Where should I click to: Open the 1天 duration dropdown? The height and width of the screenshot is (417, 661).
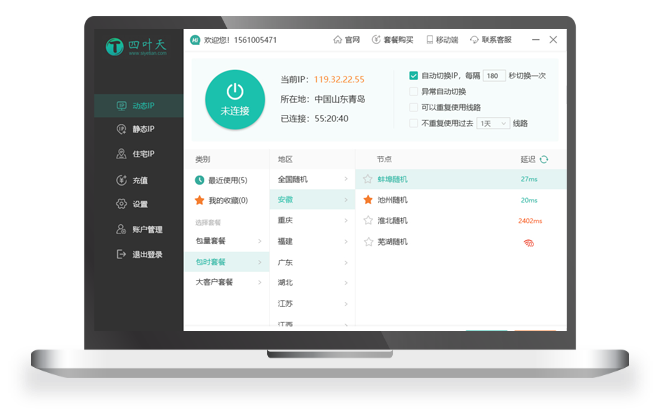point(491,123)
